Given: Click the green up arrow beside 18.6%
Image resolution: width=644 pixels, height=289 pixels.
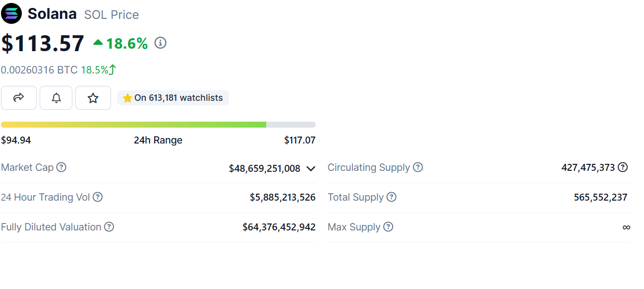Looking at the screenshot, I should (x=97, y=43).
